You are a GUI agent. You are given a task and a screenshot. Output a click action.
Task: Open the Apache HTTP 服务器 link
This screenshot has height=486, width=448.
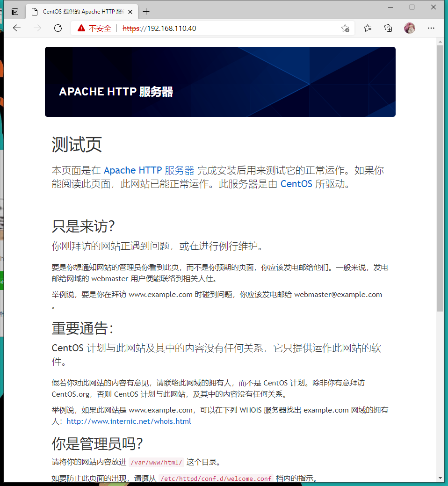click(x=149, y=170)
